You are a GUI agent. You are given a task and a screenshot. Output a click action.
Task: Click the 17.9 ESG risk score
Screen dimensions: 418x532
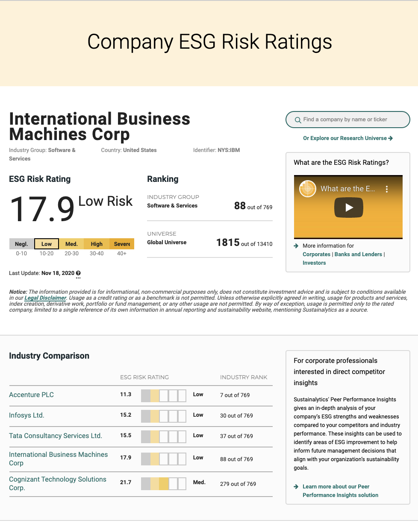coord(42,209)
